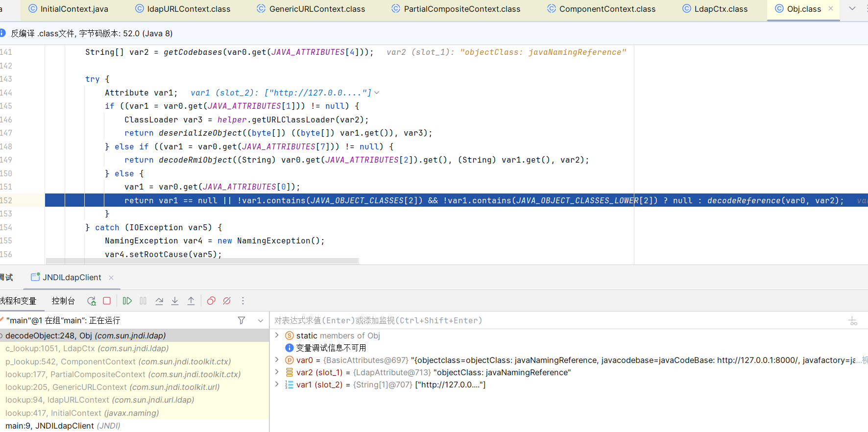This screenshot has width=868, height=432.
Task: Click the var0 parameter icon
Action: click(x=289, y=360)
